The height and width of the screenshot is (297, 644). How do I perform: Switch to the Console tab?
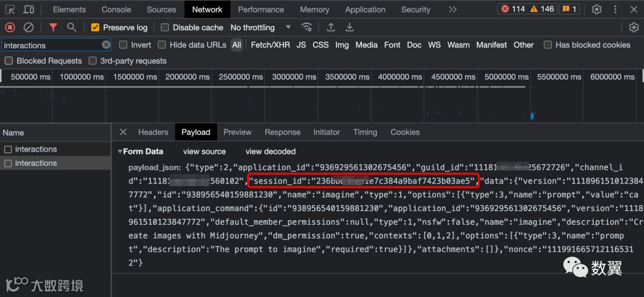(x=116, y=9)
